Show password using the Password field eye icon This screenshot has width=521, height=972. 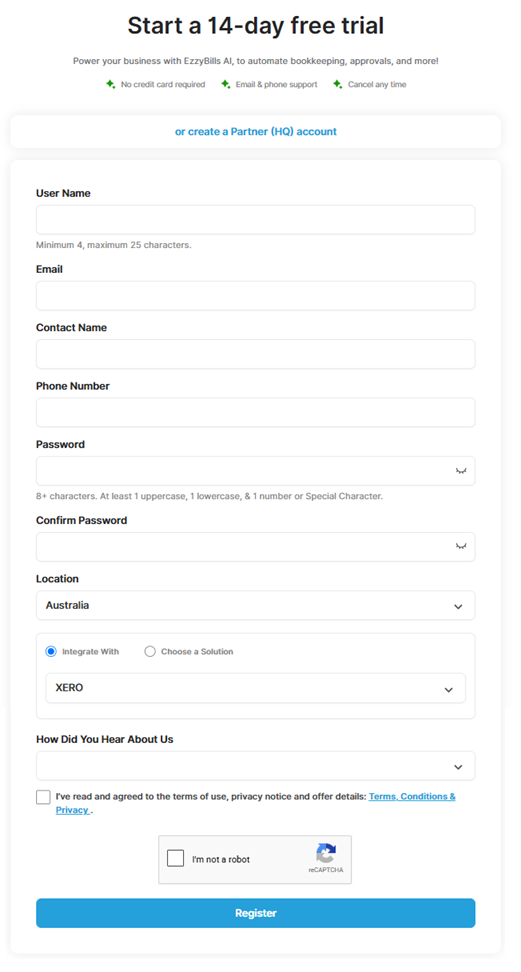(461, 471)
